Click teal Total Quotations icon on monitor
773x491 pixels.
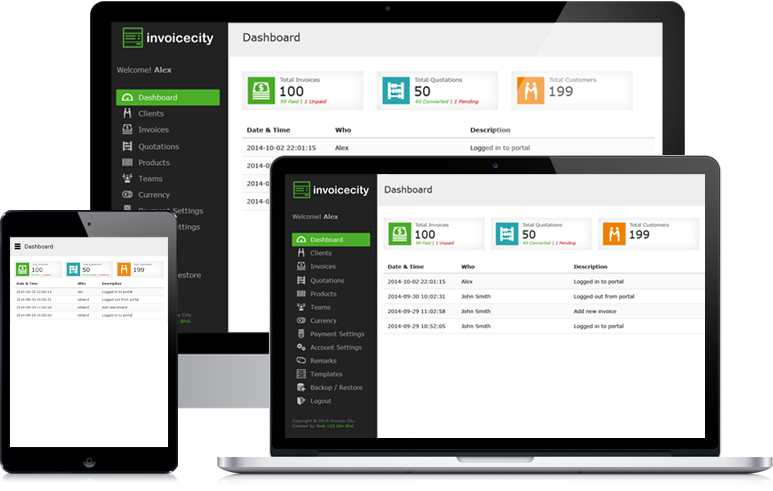[396, 90]
